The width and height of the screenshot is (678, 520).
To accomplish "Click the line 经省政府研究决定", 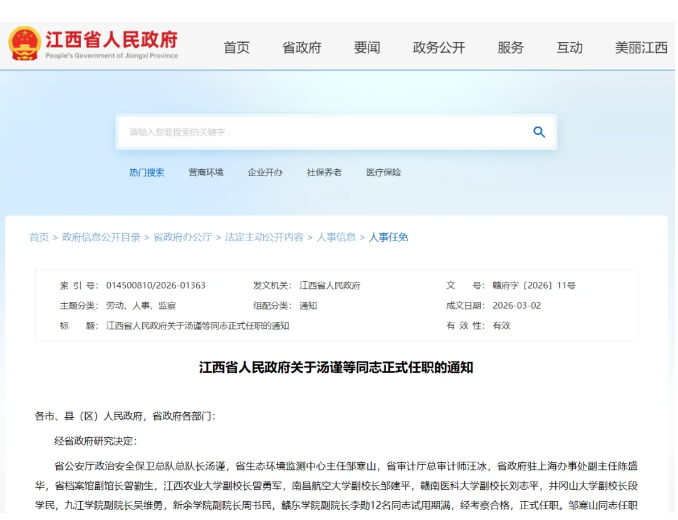I will point(96,441).
